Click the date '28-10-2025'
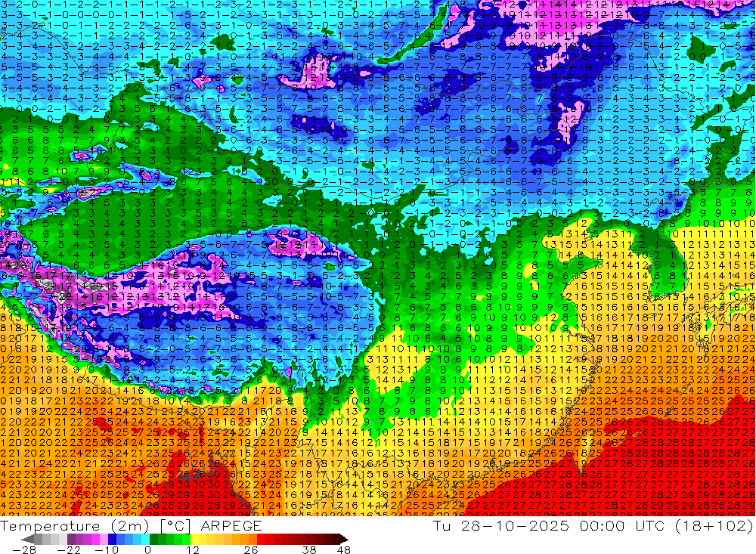Image resolution: width=756 pixels, height=554 pixels. (515, 525)
